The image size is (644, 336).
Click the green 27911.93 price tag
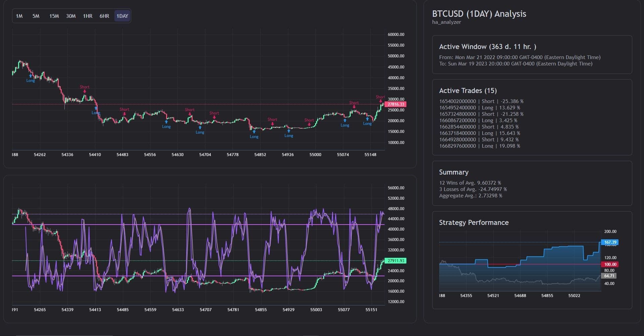(395, 261)
